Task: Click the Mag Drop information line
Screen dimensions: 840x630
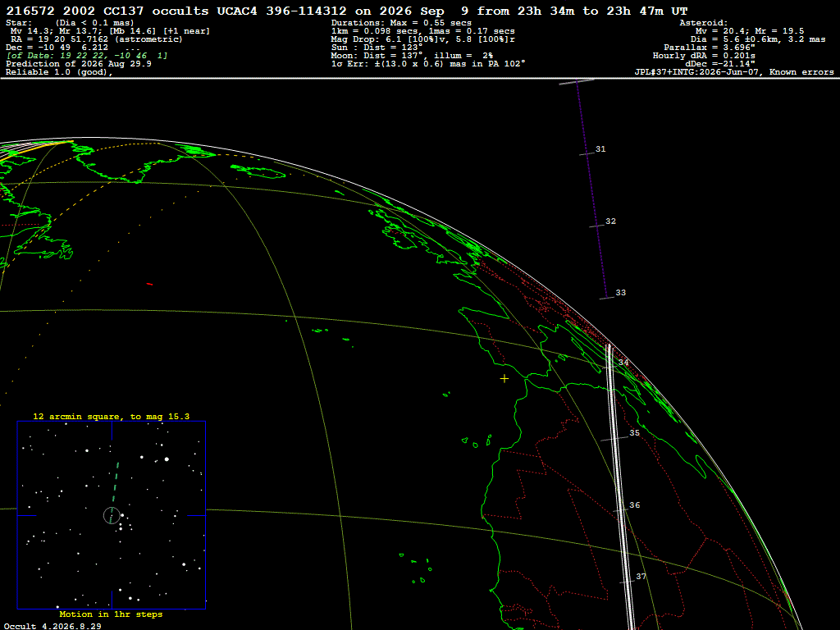Action: (423, 39)
